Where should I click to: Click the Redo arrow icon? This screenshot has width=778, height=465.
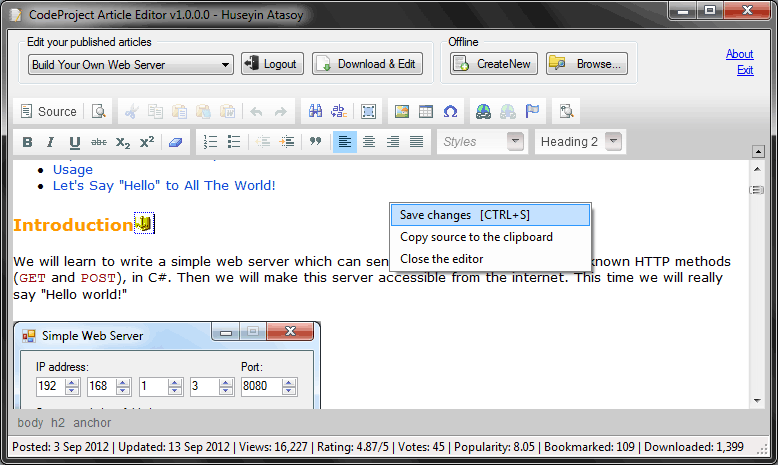coord(280,111)
